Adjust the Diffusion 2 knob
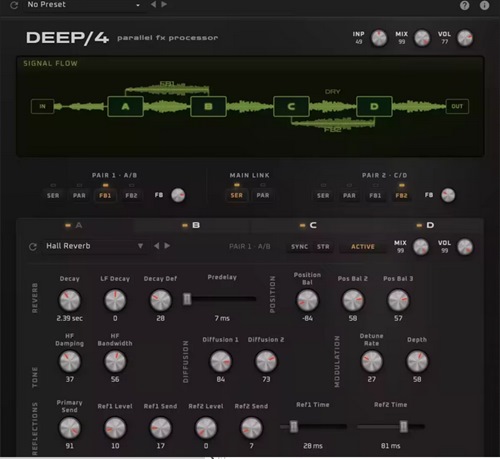Screen dimensions: 500x459 266,361
